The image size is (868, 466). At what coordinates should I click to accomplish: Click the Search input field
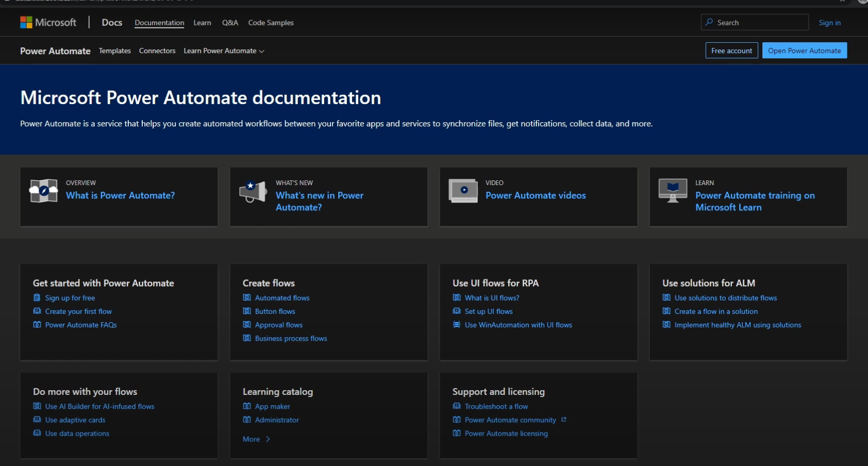click(x=755, y=22)
